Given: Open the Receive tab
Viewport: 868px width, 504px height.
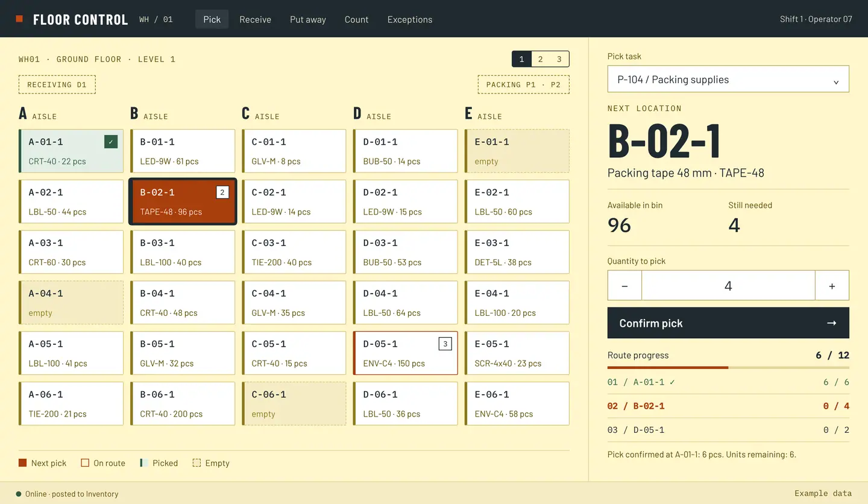Looking at the screenshot, I should point(256,19).
